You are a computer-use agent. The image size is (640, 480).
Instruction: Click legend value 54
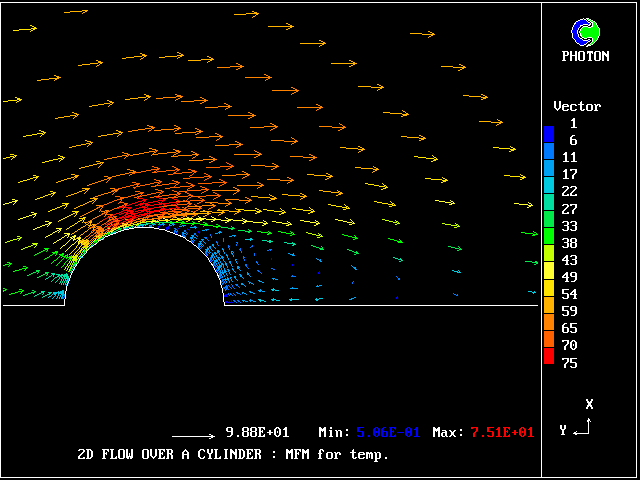[x=569, y=294]
